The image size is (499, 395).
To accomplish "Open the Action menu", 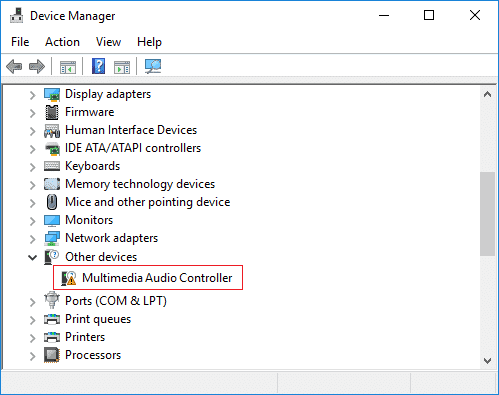I will click(x=62, y=42).
